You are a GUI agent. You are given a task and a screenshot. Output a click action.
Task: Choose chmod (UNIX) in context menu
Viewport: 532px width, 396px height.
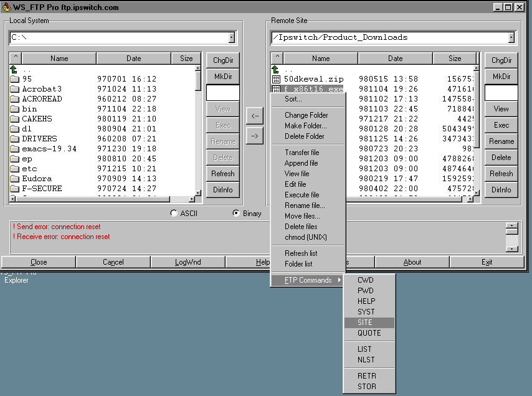tap(308, 237)
